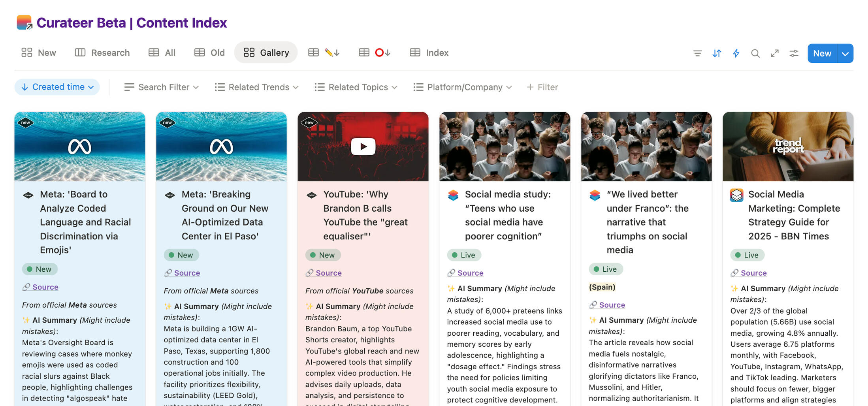Open Source link on 'Social Media Marketing' card
This screenshot has width=868, height=406.
749,273
